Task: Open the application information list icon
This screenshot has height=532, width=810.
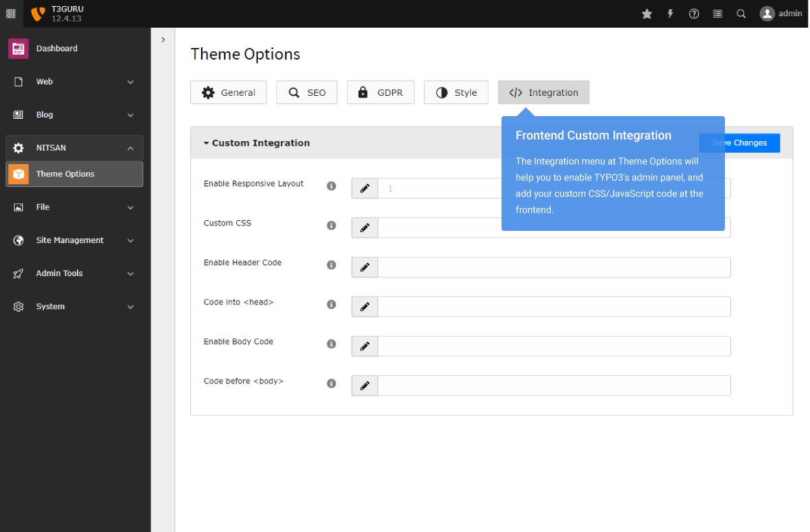Action: click(x=718, y=14)
